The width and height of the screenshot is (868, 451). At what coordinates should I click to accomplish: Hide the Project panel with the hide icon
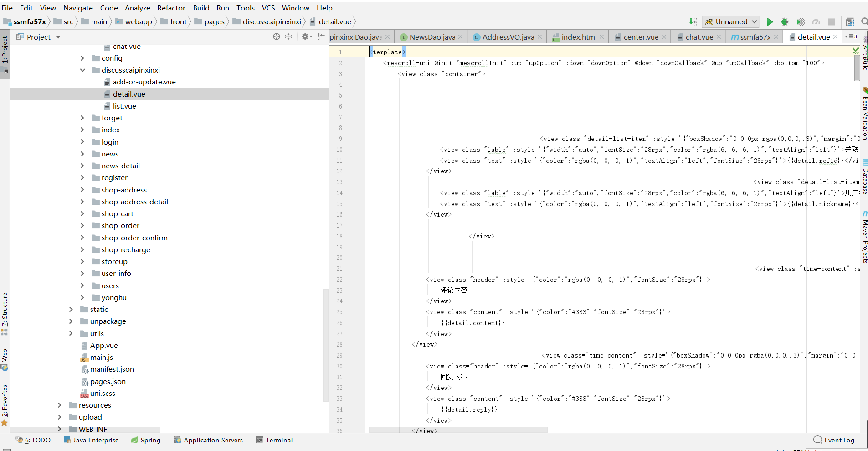tap(321, 36)
